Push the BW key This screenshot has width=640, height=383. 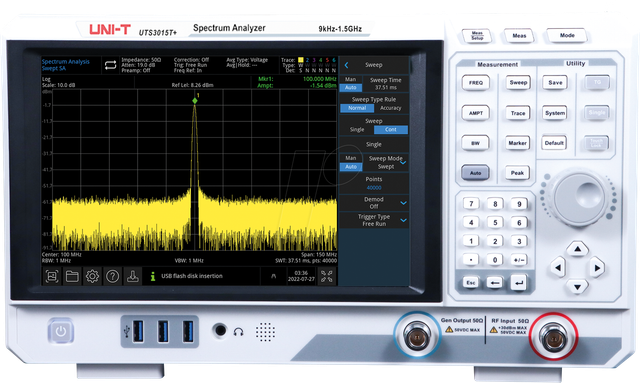coord(476,143)
